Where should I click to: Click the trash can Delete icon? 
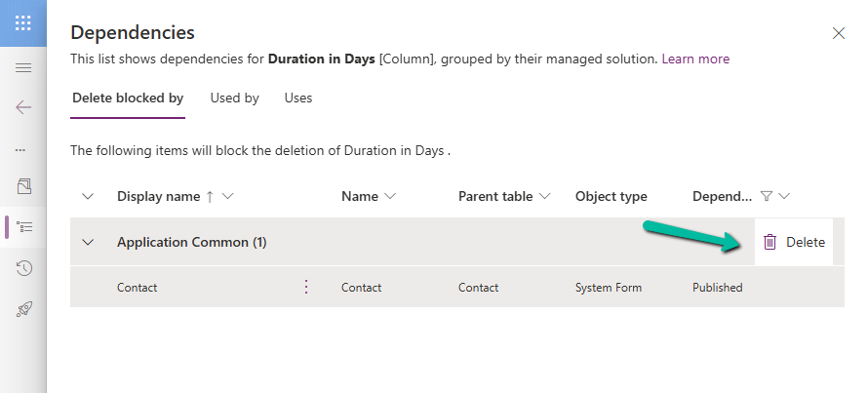point(769,243)
